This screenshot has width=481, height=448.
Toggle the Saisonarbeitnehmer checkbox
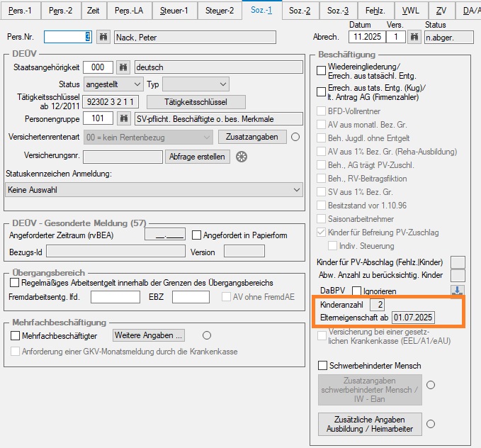[x=321, y=219]
